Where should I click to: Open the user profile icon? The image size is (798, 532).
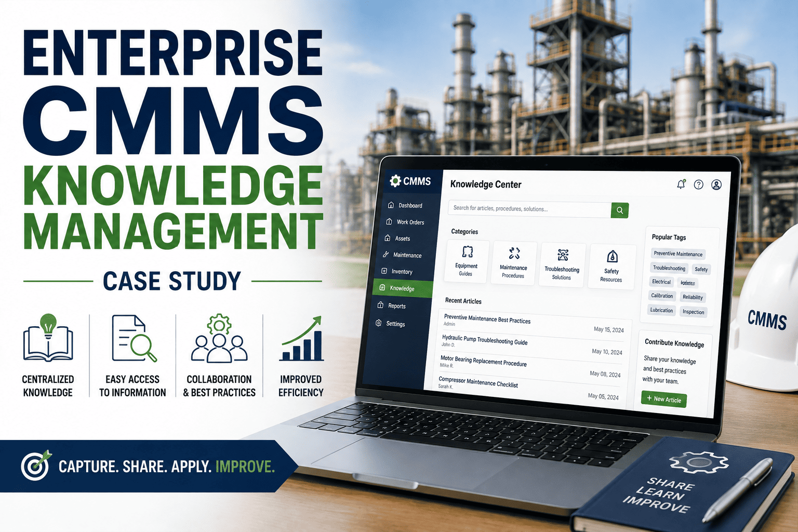716,185
